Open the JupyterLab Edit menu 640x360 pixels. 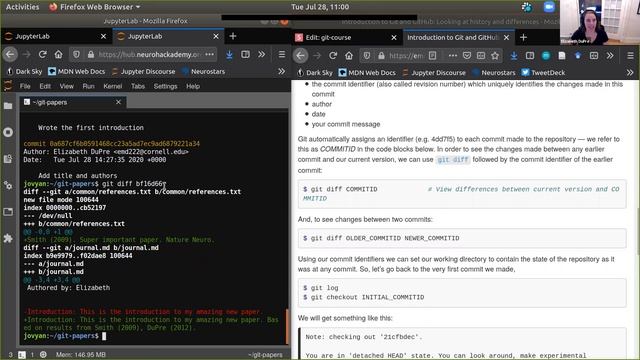click(45, 86)
